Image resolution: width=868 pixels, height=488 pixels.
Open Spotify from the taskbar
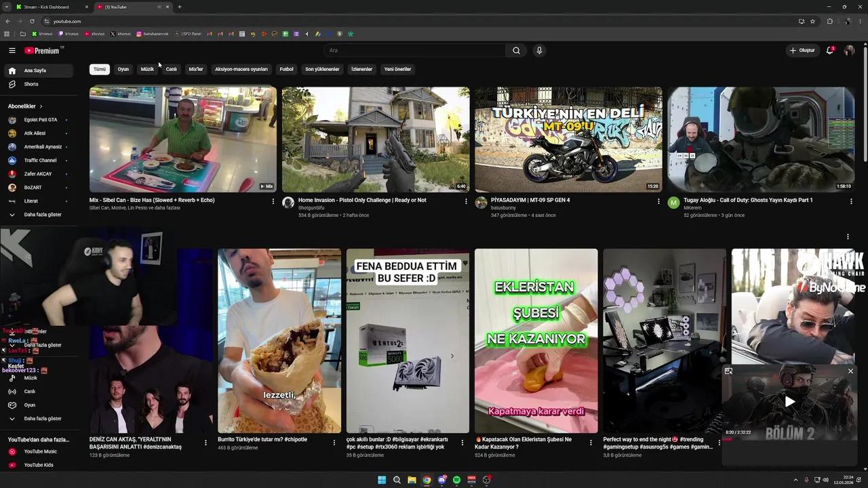tap(456, 480)
